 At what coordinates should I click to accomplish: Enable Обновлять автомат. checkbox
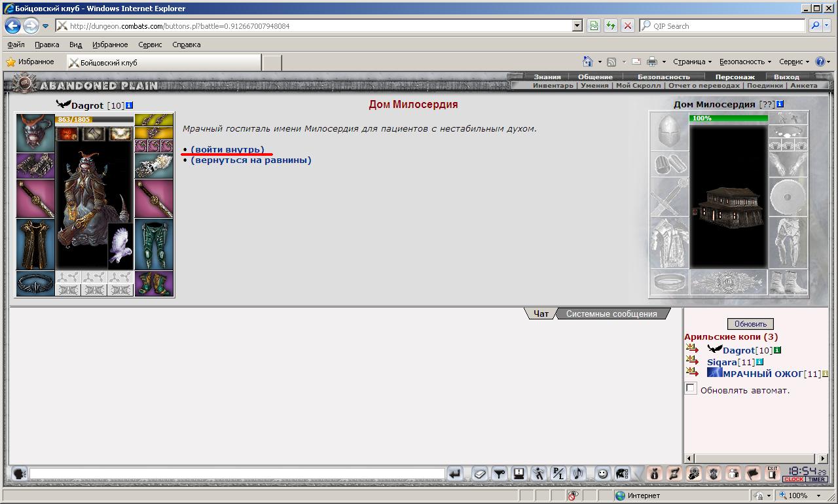click(690, 388)
